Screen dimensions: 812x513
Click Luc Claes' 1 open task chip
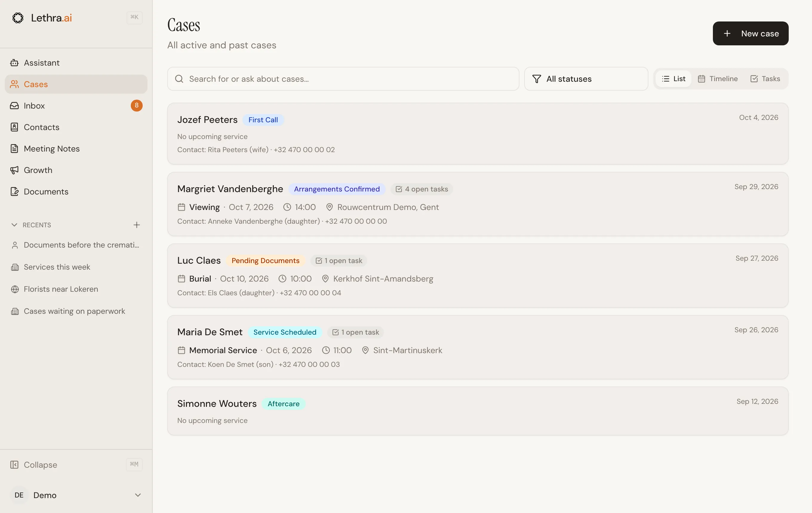coord(339,260)
